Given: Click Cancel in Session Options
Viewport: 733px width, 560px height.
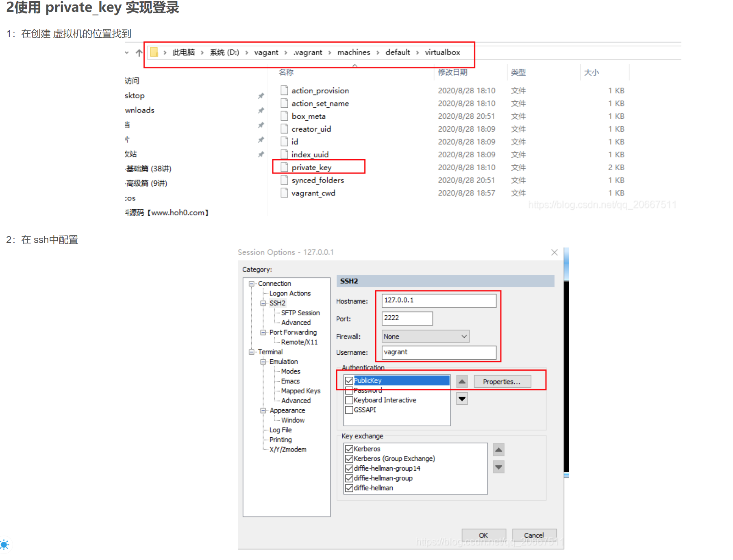Looking at the screenshot, I should pos(534,535).
